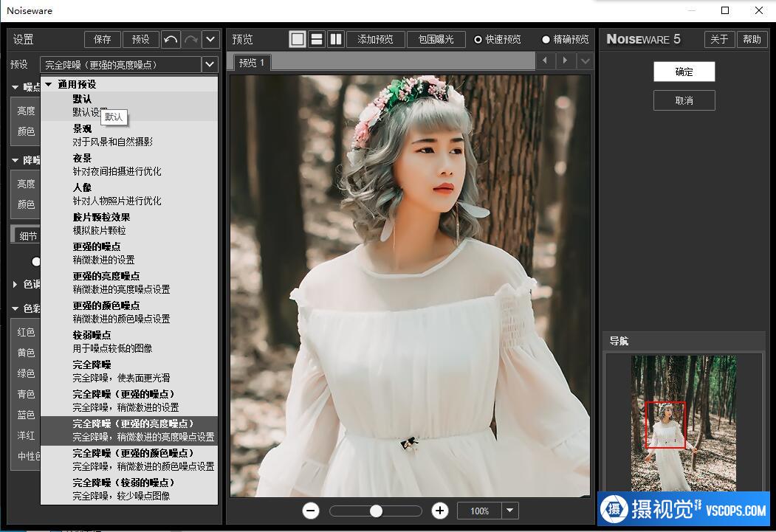Screen dimensions: 776x532
Task: Enable 快速预览 fast preview mode
Action: tap(498, 40)
